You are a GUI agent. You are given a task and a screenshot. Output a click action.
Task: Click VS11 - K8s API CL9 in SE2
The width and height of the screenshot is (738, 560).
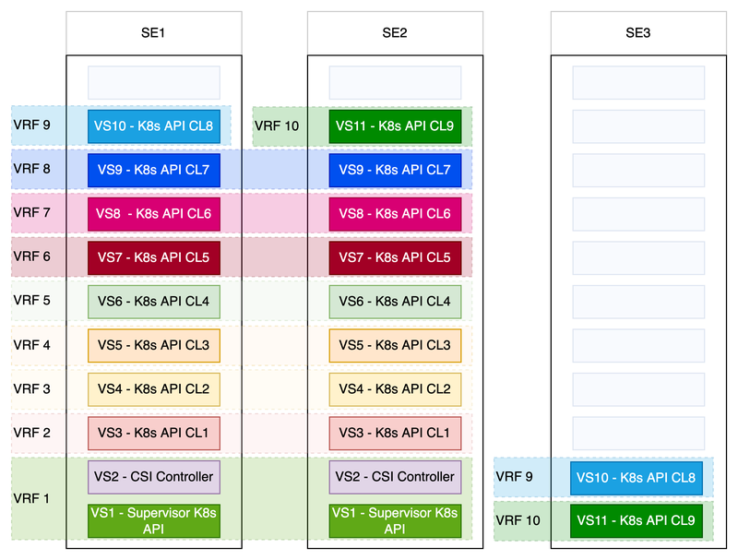pos(395,126)
